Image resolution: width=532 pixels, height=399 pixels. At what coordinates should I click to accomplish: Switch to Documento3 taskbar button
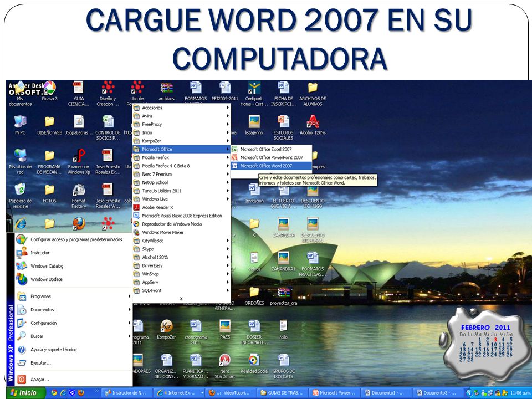click(437, 393)
